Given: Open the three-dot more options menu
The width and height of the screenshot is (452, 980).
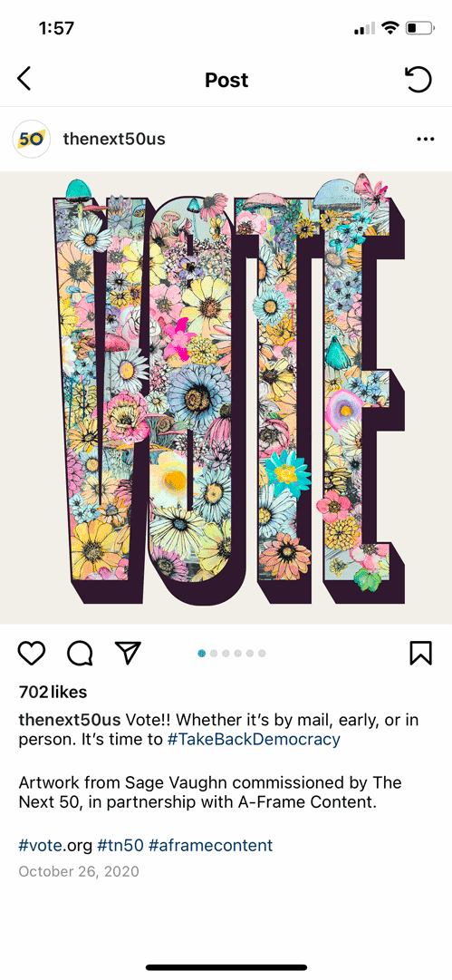Looking at the screenshot, I should (425, 139).
